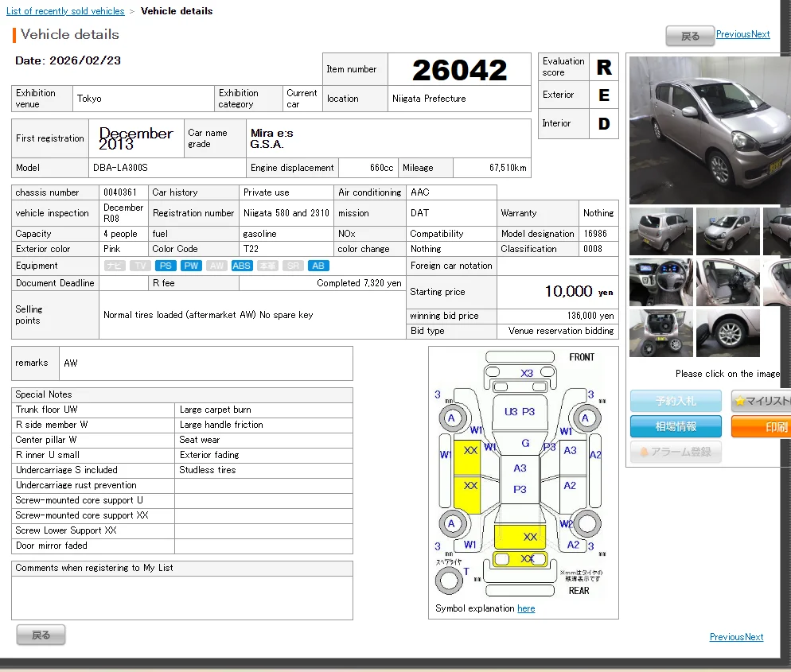Click the greyed-out 本革 leather badge
The image size is (791, 672).
tap(267, 266)
